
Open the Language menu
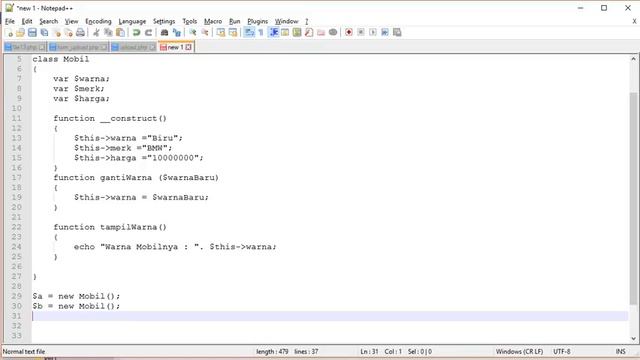[x=132, y=21]
